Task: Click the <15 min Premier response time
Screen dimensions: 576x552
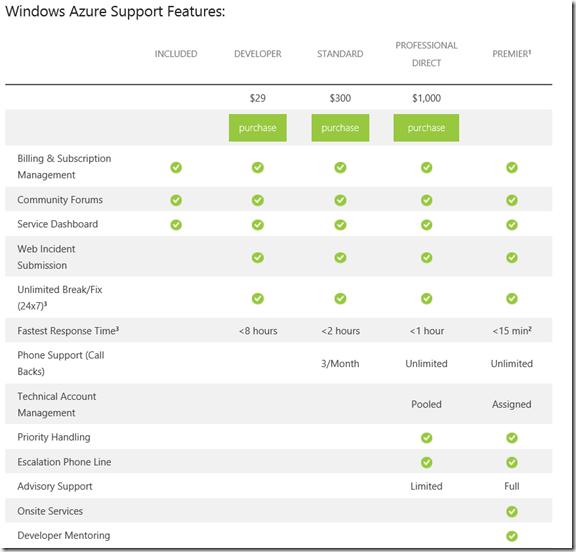Action: [512, 331]
